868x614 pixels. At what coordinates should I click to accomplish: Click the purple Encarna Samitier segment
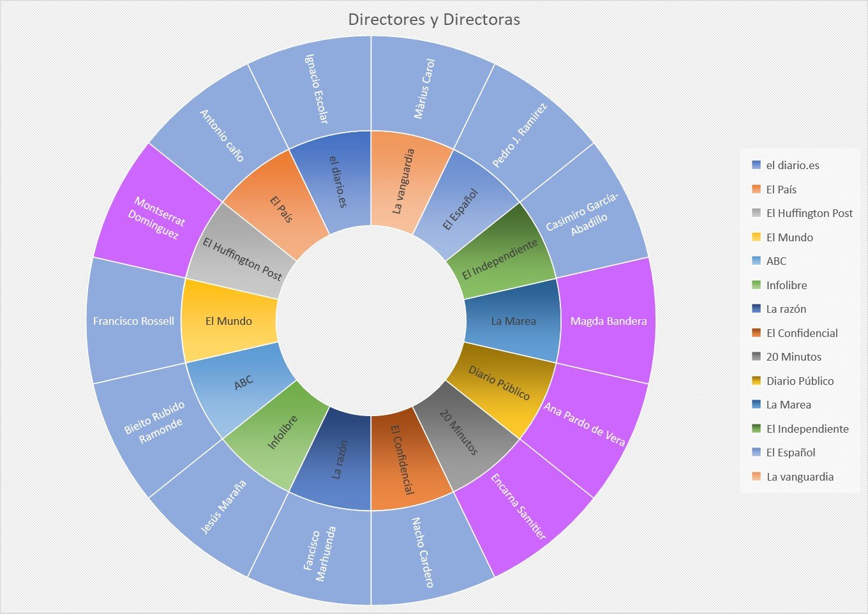point(520,507)
